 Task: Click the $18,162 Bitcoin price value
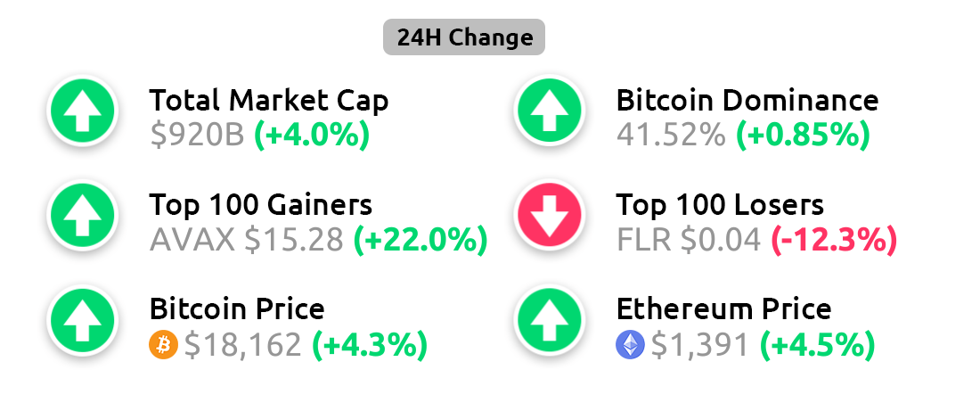[243, 345]
